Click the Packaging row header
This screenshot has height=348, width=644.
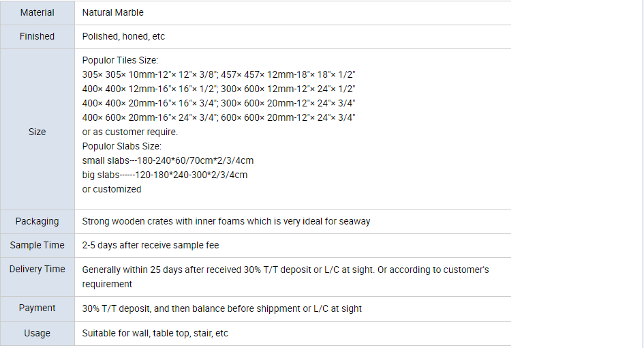click(37, 222)
